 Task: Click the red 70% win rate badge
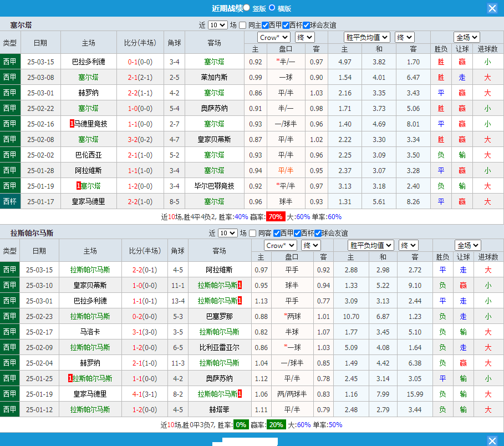[x=276, y=217]
